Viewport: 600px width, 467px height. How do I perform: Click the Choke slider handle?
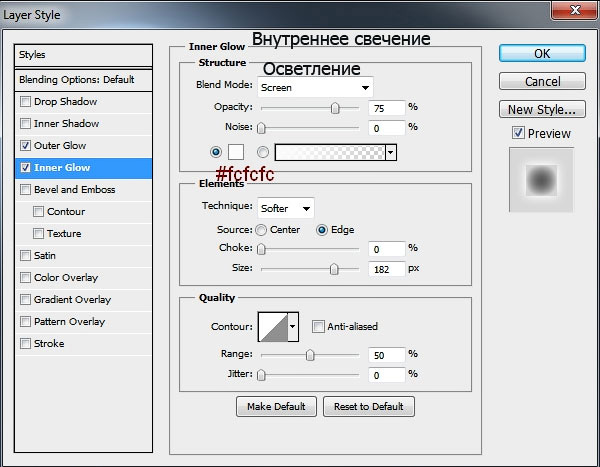coord(261,249)
